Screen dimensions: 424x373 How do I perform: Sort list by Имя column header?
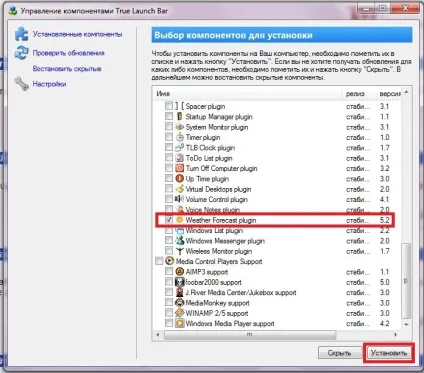point(247,94)
